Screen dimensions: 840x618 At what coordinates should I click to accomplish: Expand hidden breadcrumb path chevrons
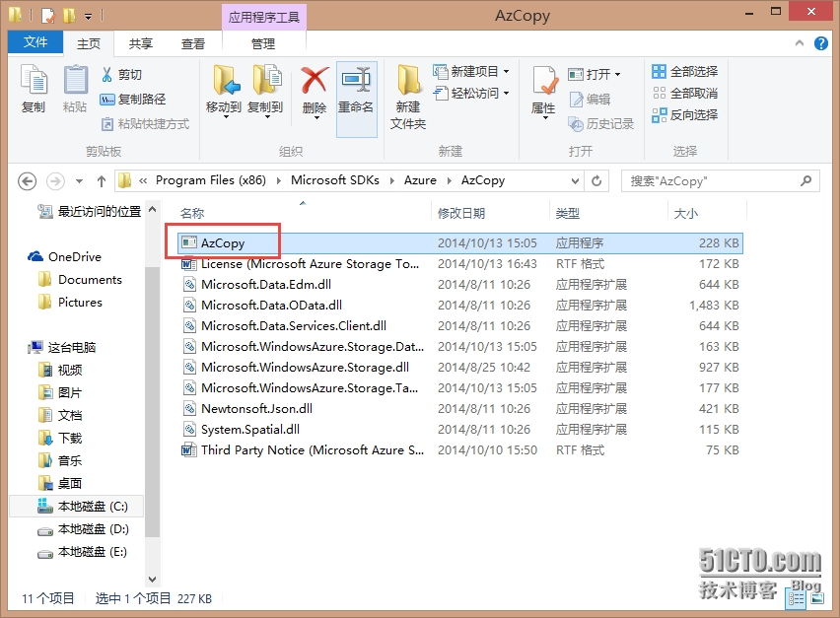[x=143, y=181]
